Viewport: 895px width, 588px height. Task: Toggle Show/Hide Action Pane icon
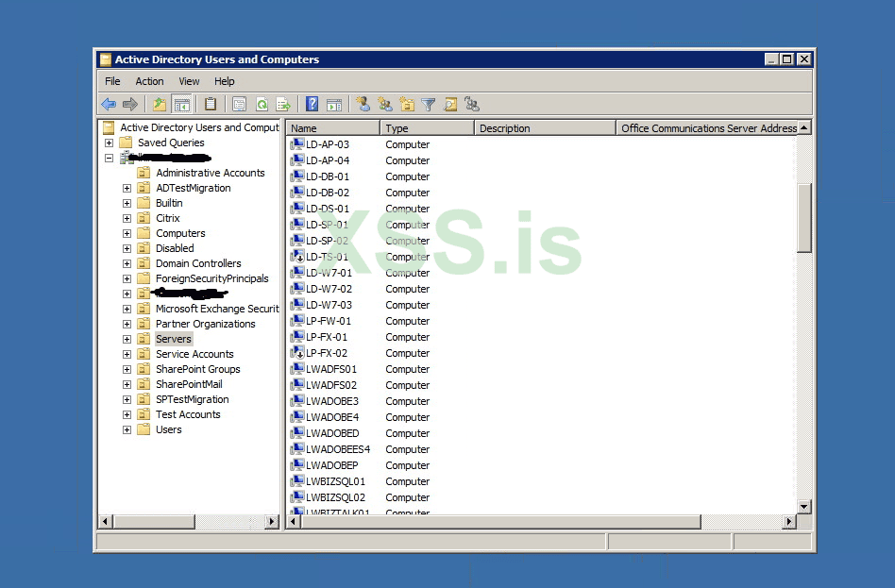(x=334, y=104)
